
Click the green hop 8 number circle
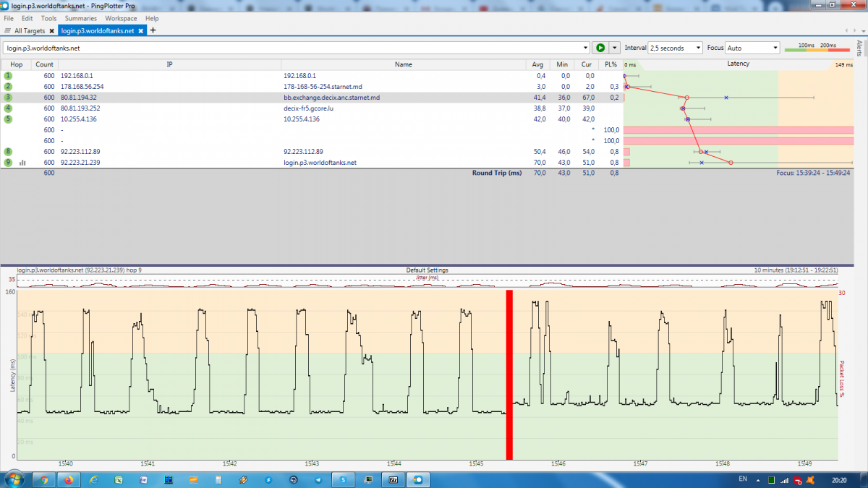tap(9, 152)
